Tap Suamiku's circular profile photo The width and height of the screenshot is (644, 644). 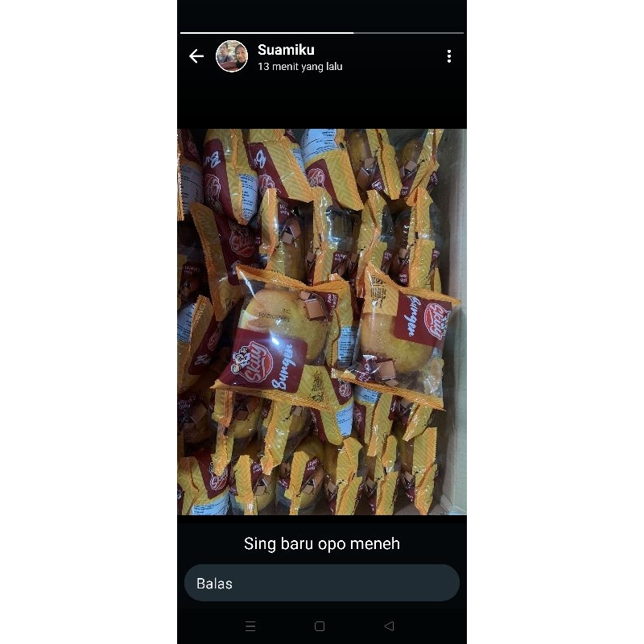[232, 56]
